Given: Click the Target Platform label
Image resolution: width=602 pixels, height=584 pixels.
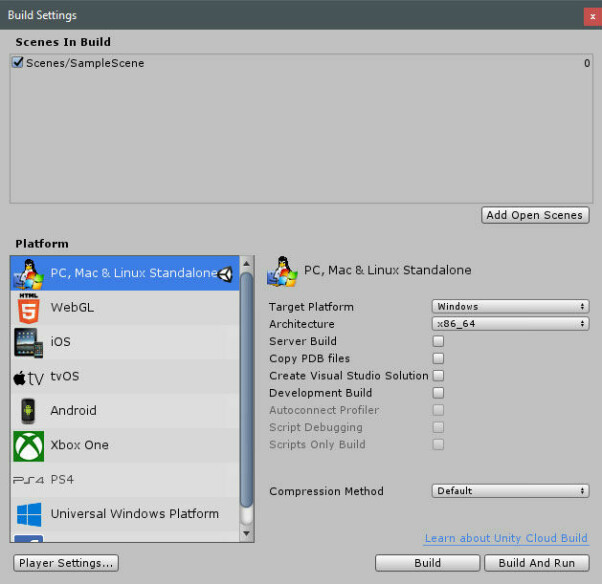Looking at the screenshot, I should click(x=311, y=307).
